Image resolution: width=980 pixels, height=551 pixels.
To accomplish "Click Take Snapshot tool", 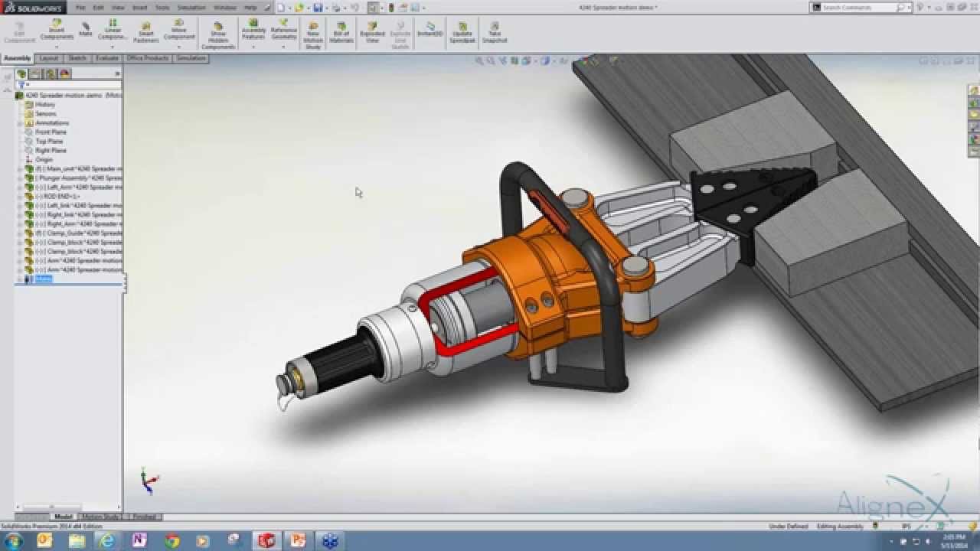I will point(495,31).
